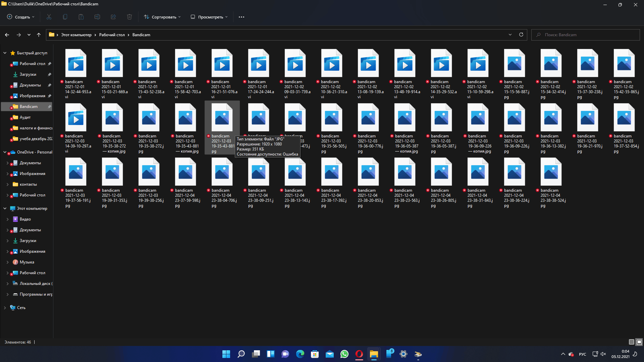Click the Delete trash icon in toolbar
This screenshot has width=644, height=362.
pos(129,17)
